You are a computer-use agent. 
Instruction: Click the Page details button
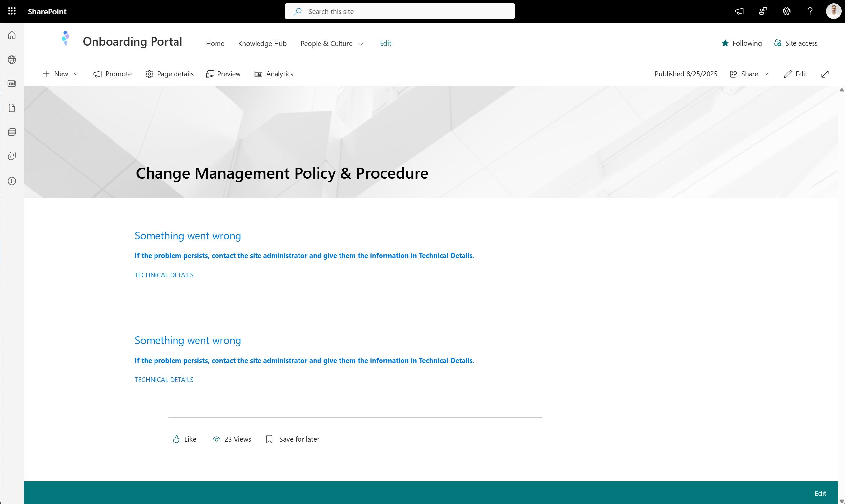pos(170,74)
